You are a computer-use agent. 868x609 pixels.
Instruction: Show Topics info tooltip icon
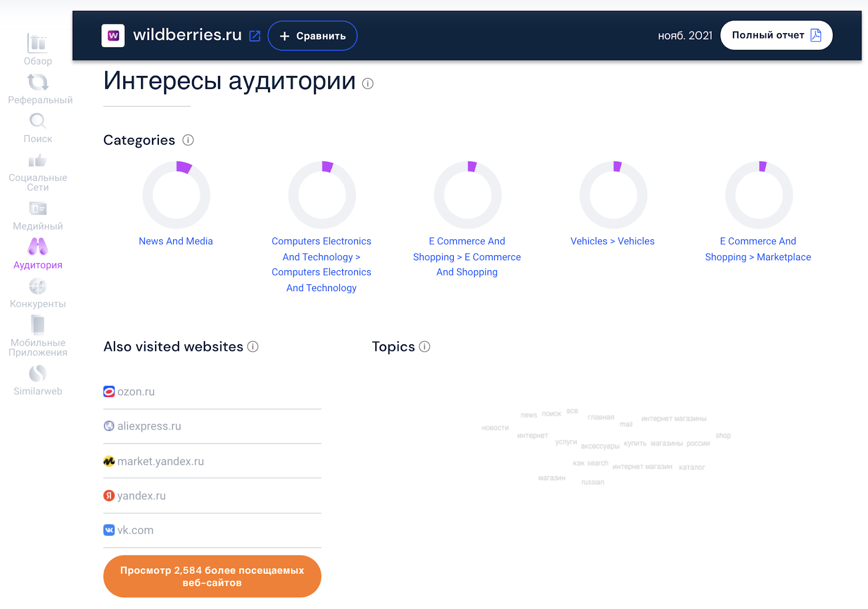coord(425,347)
